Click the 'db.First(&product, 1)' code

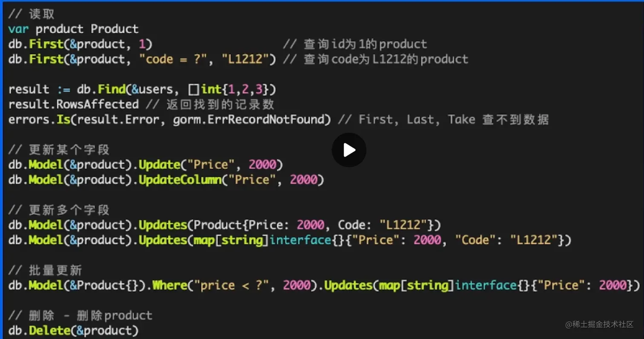point(80,44)
